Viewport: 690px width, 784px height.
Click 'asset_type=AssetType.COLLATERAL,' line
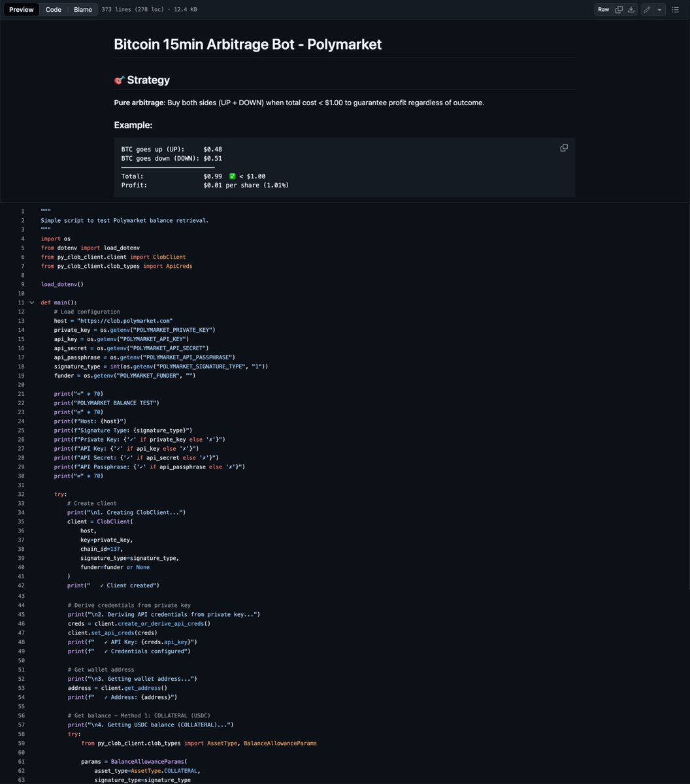[146, 770]
